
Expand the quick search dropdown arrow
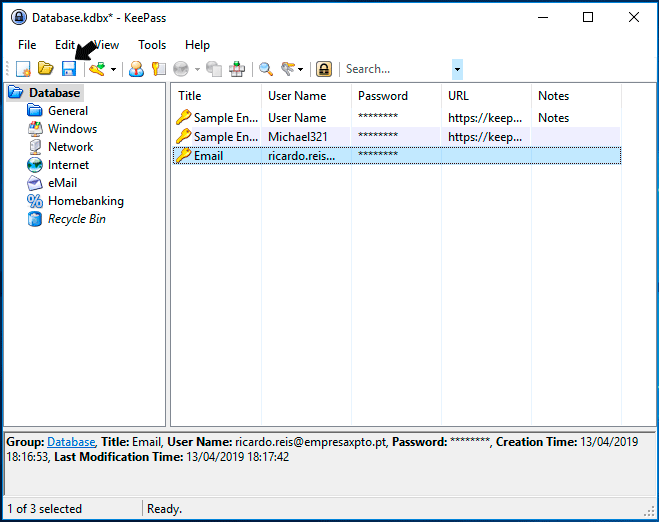457,69
